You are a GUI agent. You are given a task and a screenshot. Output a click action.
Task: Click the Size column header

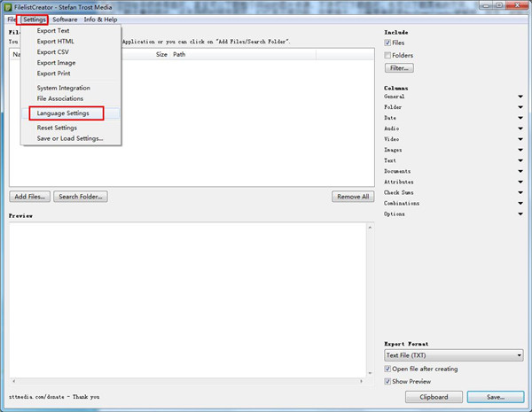coord(161,55)
